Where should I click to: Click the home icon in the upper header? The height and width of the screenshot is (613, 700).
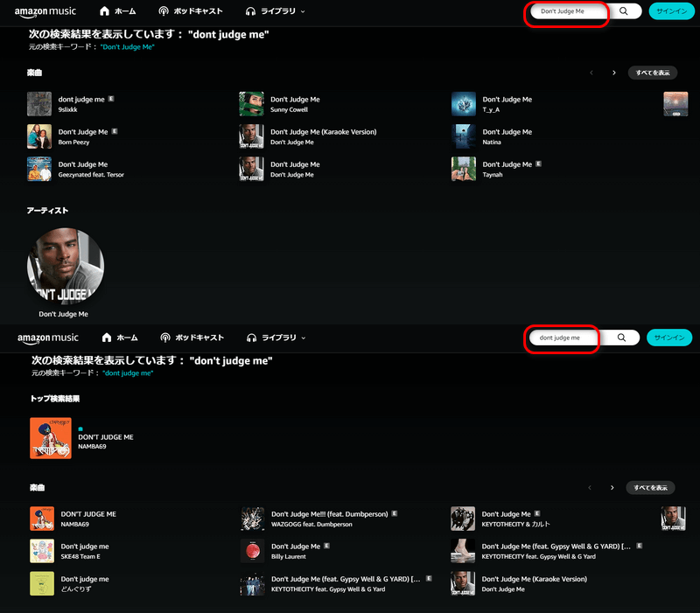click(104, 11)
